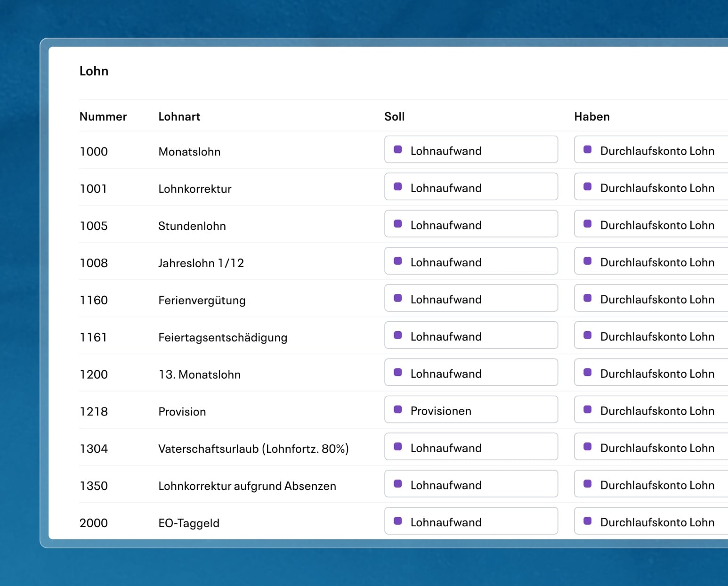This screenshot has height=586, width=728.
Task: Click the Feiertagsentschädigung wage type
Action: point(223,338)
